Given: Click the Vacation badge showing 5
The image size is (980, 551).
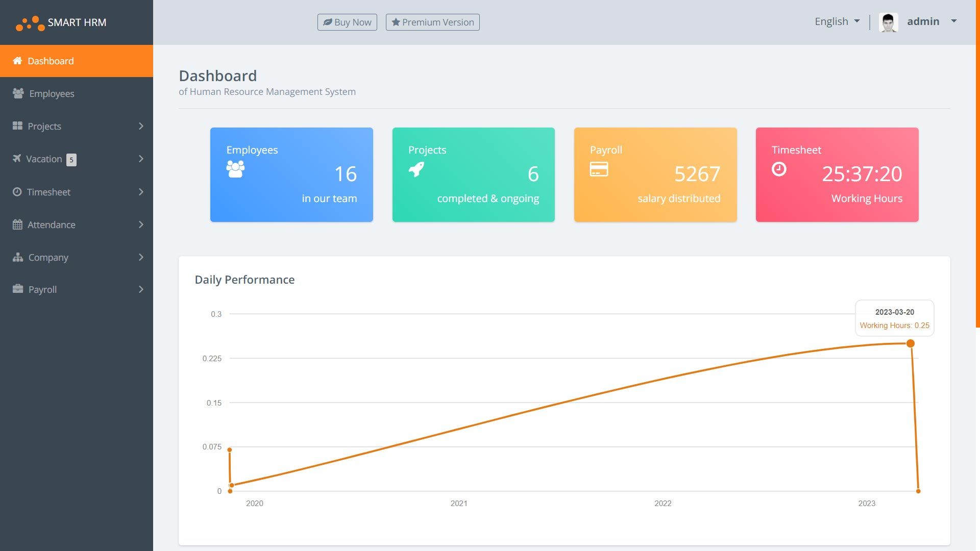Looking at the screenshot, I should 71,160.
